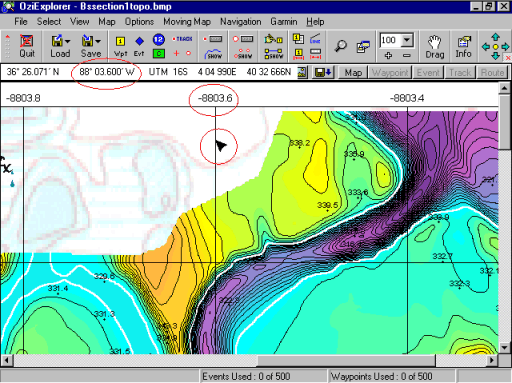Open the Moving Map menu

tap(187, 22)
